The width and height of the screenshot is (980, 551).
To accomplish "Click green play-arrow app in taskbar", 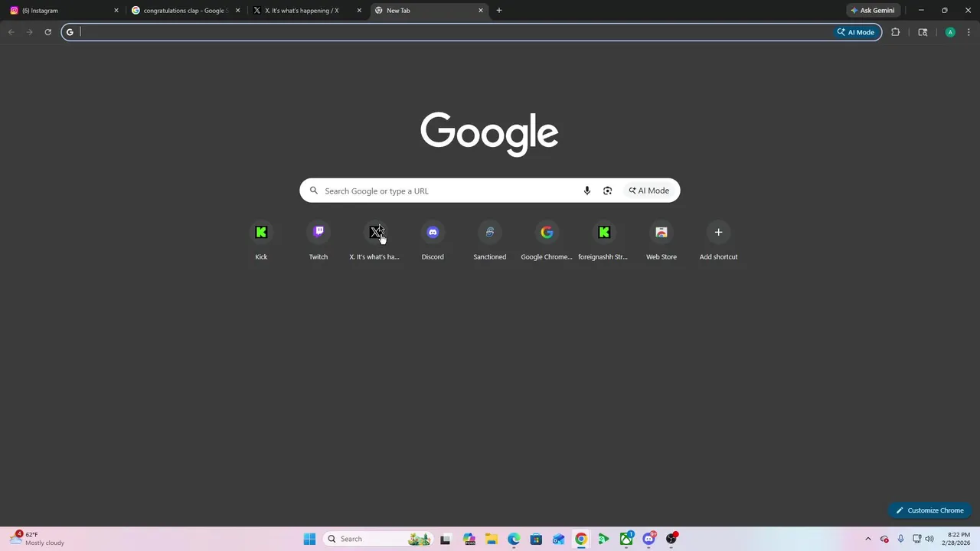I will 604,539.
